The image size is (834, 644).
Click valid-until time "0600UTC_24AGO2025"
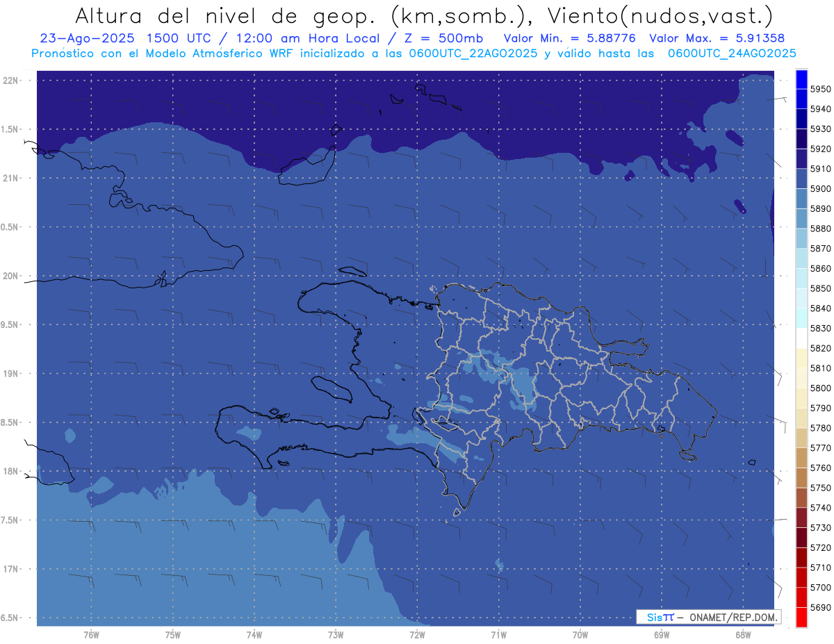point(732,53)
